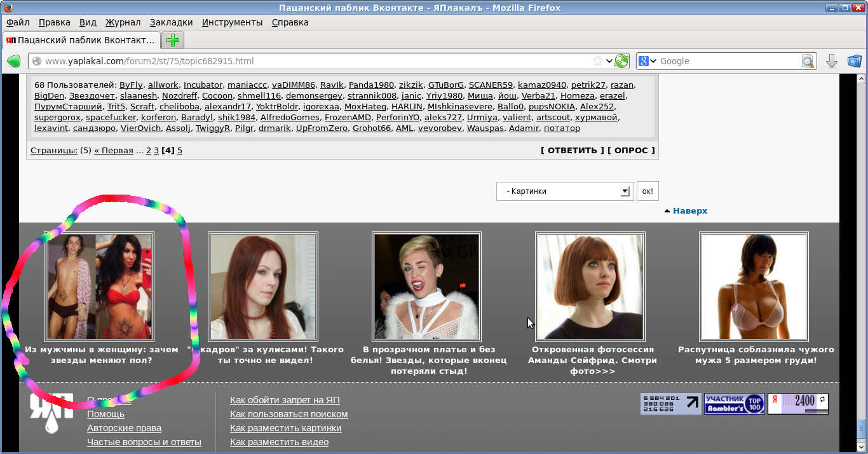The image size is (868, 454).
Task: Open the Страницы: pages link
Action: click(x=54, y=151)
